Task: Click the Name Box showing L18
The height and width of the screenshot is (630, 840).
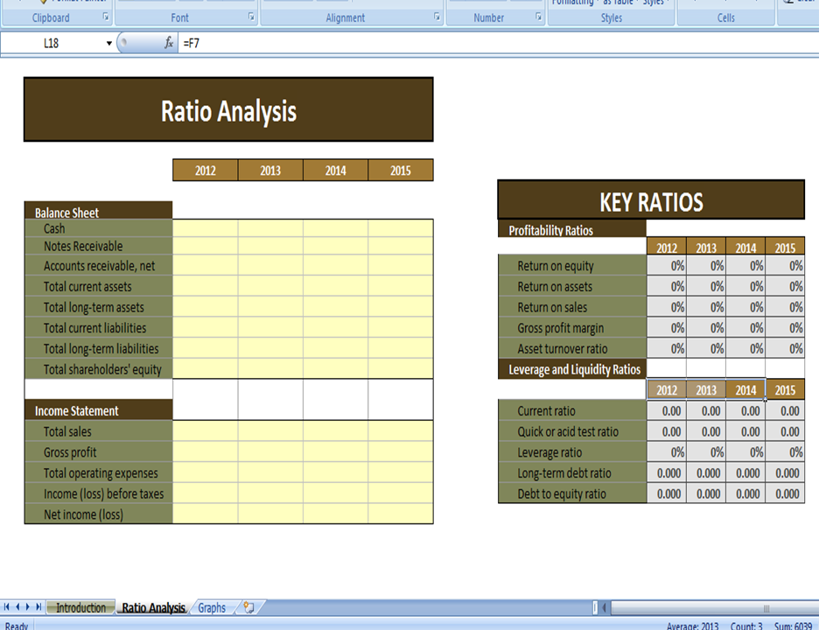Action: [x=52, y=44]
